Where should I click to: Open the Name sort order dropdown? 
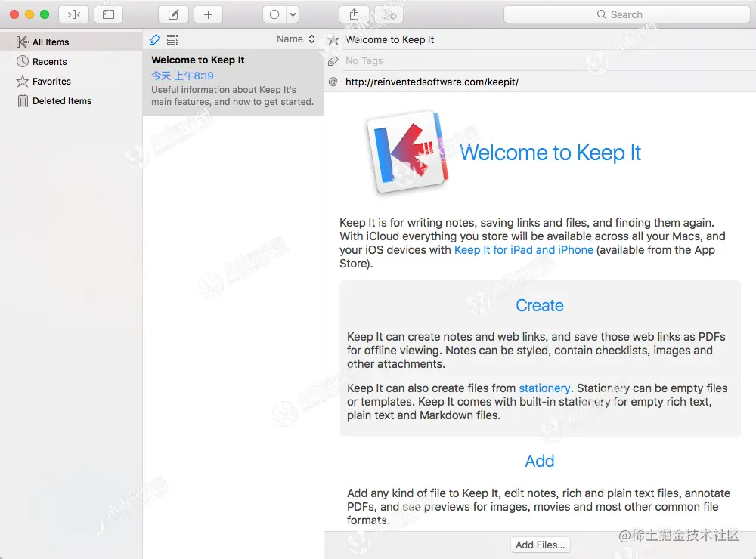click(x=296, y=39)
